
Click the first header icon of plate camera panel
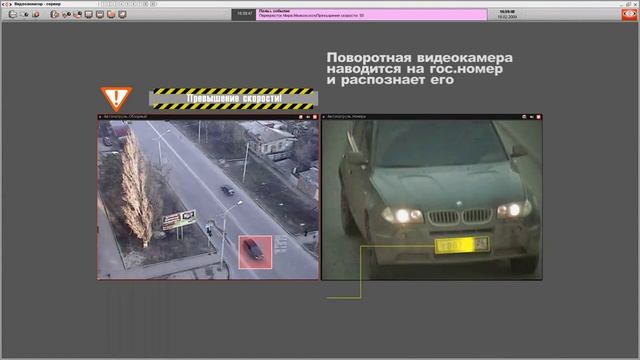pos(524,117)
